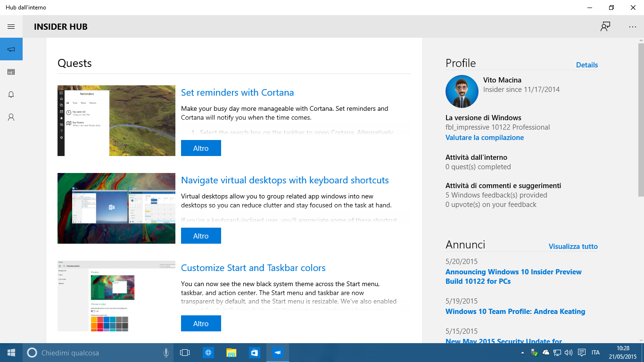Screen dimensions: 644x362
Task: Open Windows 10 Team Profile: Andrea Keating
Action: click(x=515, y=312)
